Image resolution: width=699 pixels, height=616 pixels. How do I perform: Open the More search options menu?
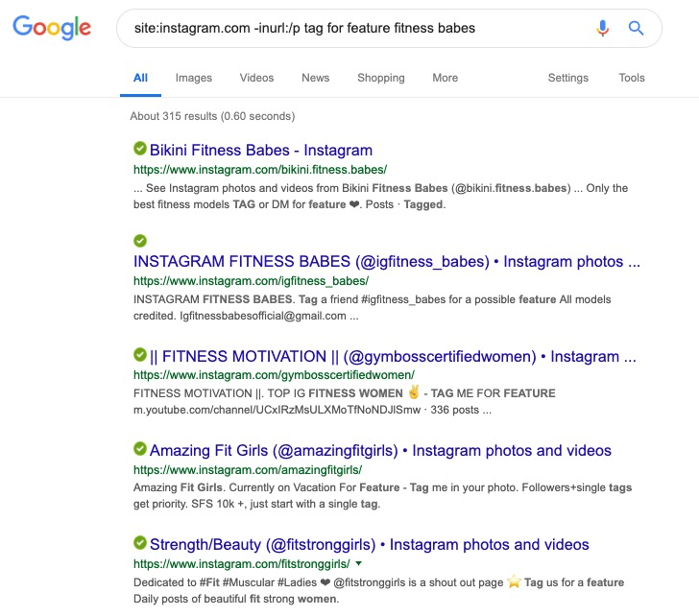[445, 78]
